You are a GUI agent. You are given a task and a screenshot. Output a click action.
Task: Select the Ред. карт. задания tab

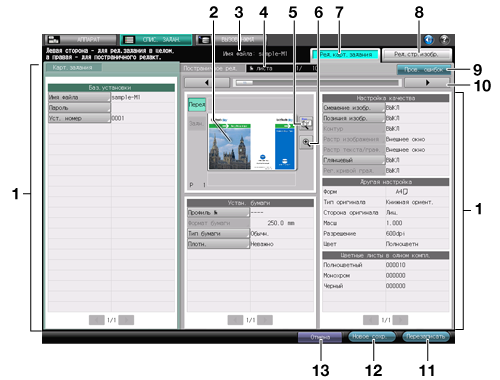click(x=346, y=55)
